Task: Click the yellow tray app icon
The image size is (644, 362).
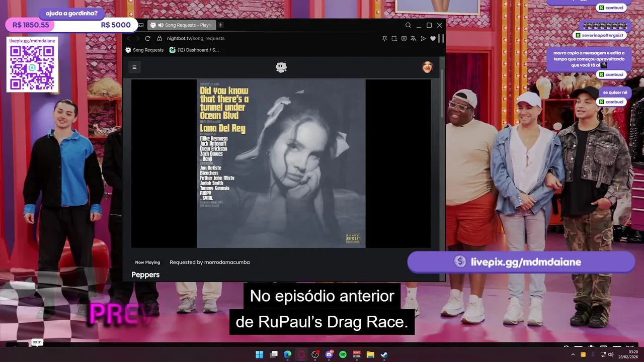Action: [x=583, y=354]
